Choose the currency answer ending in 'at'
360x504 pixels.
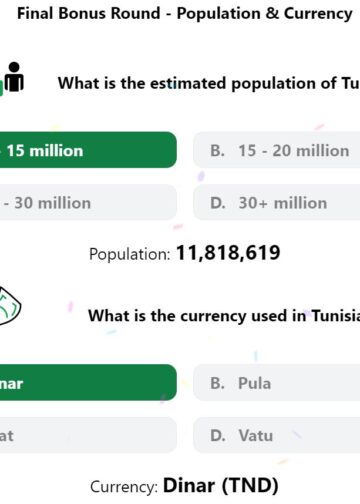[x=88, y=435]
